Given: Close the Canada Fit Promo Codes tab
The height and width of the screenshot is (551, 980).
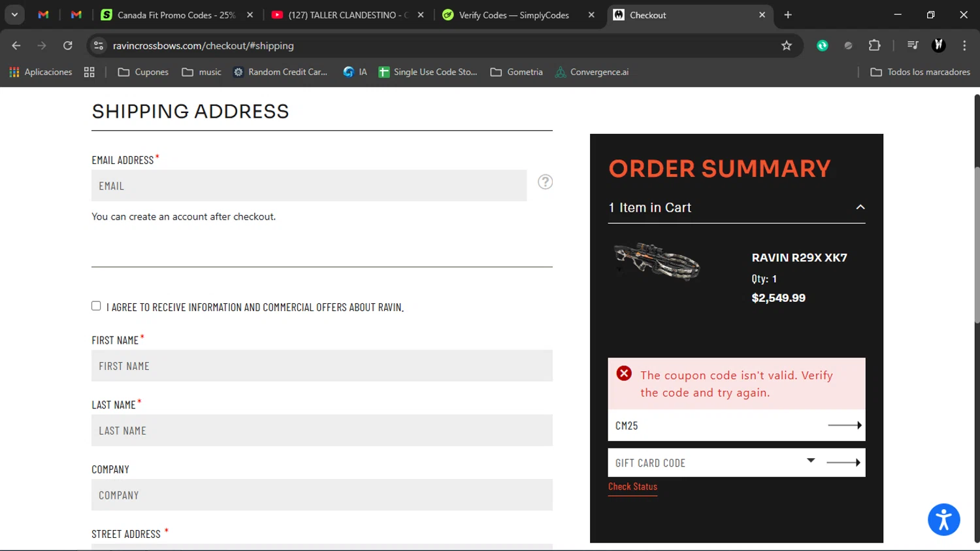Looking at the screenshot, I should pyautogui.click(x=250, y=14).
